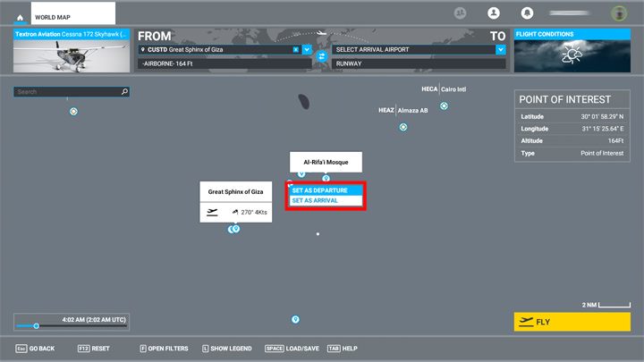Clear the Great Sphinx departure selection
This screenshot has width=644, height=362.
[x=296, y=50]
